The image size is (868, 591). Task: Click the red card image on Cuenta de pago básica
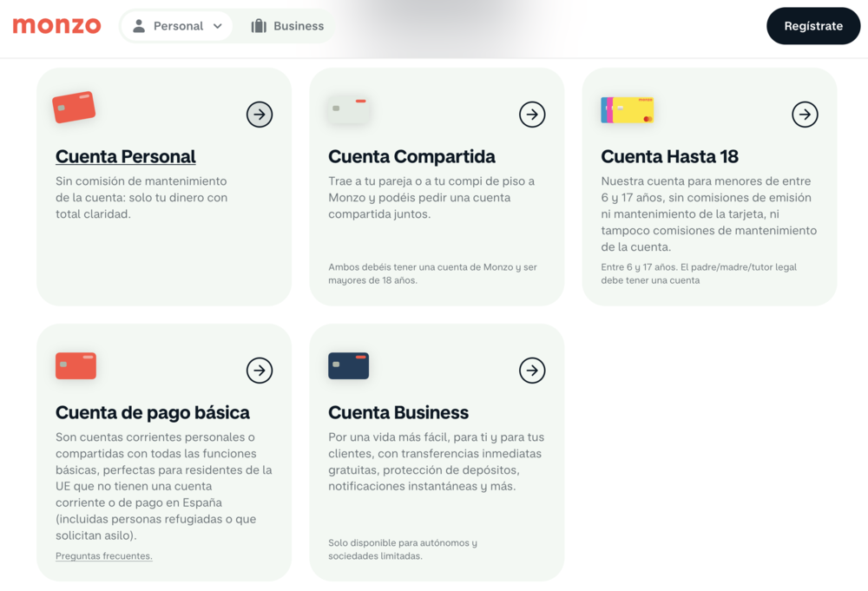76,365
